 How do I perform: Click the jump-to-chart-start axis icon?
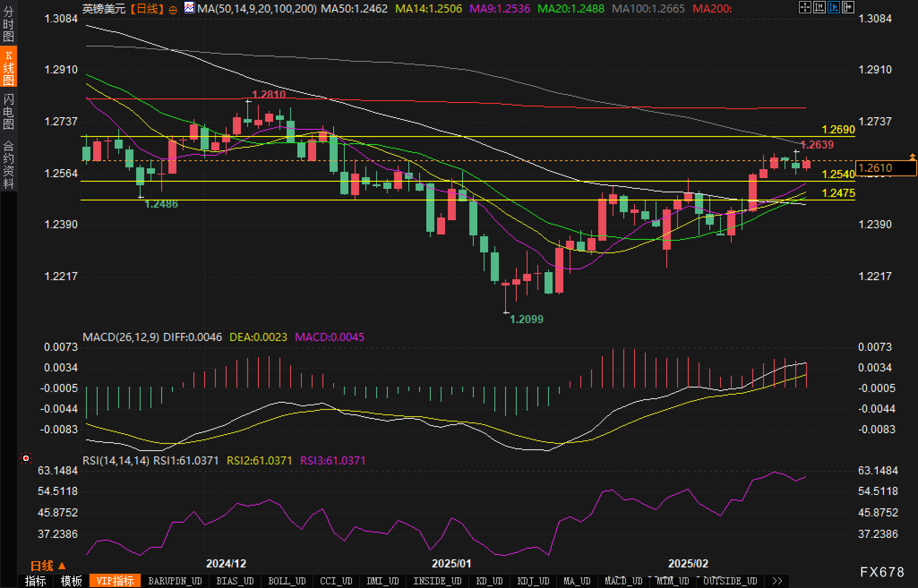pyautogui.click(x=819, y=7)
